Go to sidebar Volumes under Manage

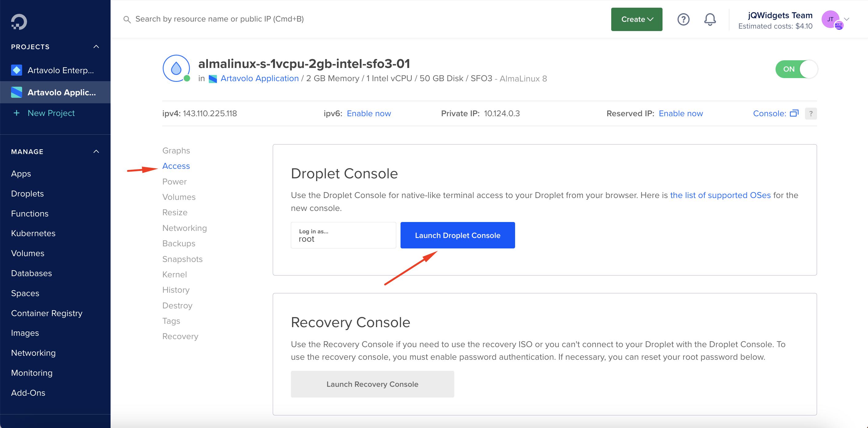coord(28,253)
